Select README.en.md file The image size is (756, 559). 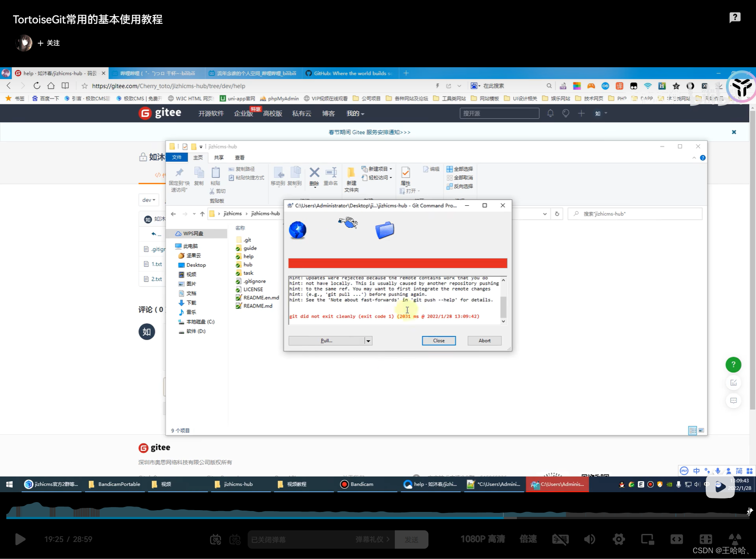click(258, 298)
